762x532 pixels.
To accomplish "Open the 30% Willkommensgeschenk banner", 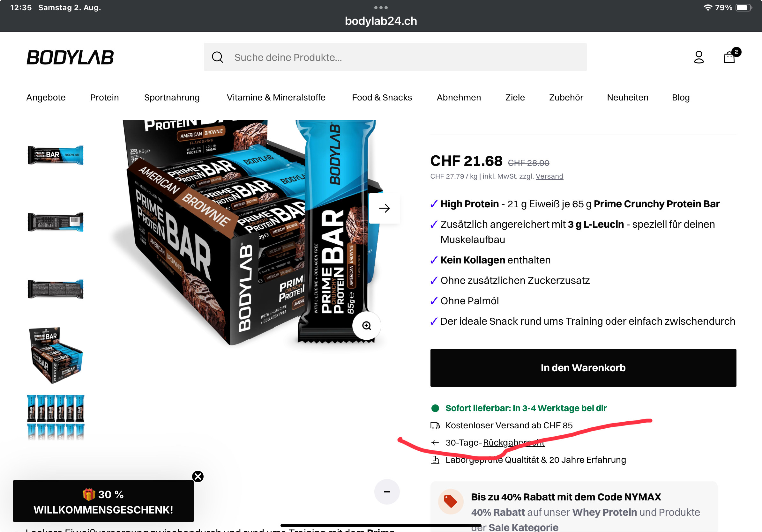I will 103,501.
